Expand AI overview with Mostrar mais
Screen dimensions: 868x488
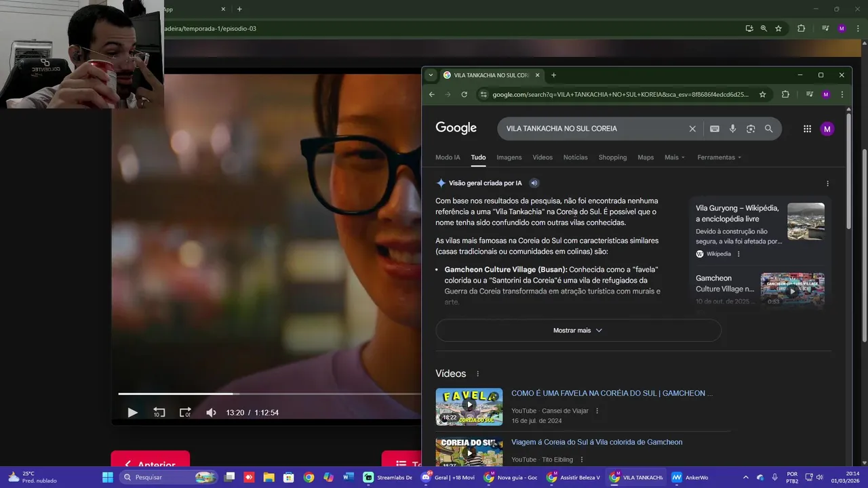(x=578, y=331)
